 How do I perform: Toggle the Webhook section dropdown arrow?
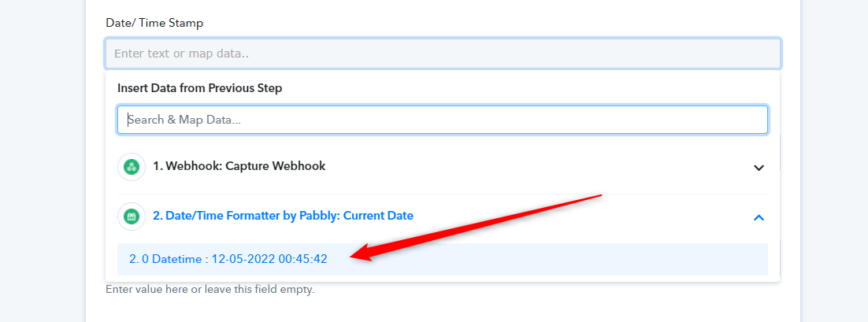tap(759, 167)
